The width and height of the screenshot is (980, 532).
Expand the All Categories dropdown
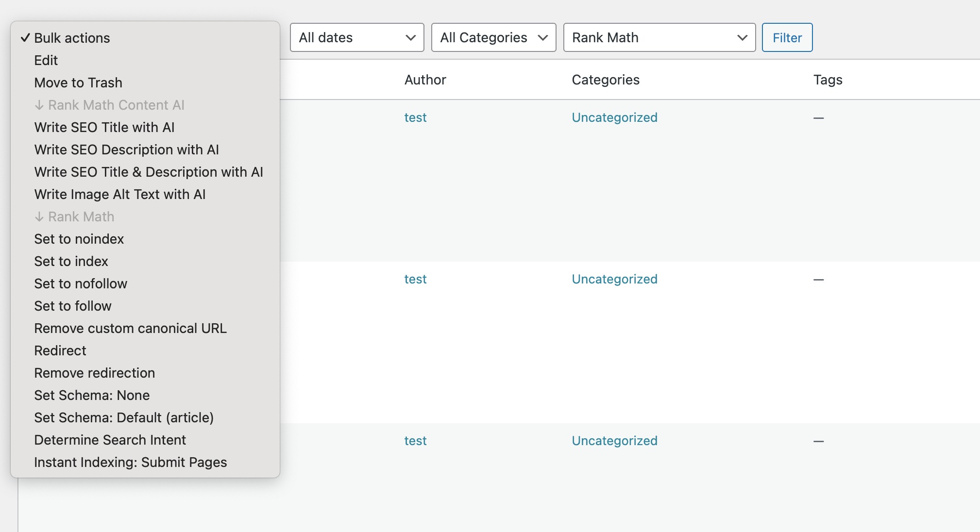pos(493,37)
